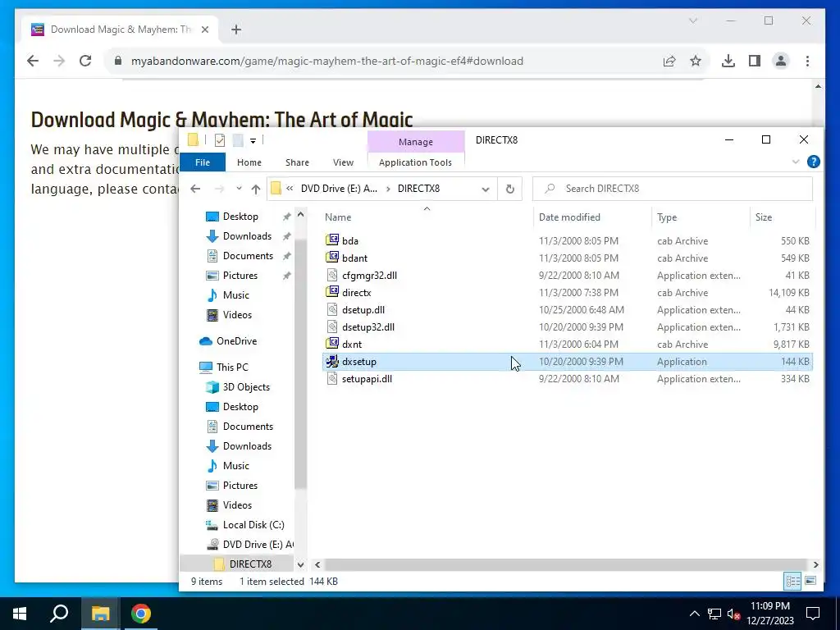This screenshot has height=630, width=840.
Task: Open Downloads under Quick access
Action: pos(247,236)
